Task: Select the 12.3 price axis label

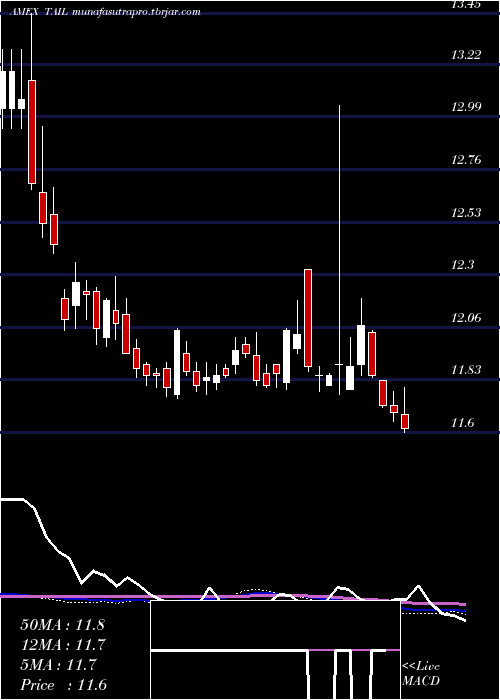Action: [462, 265]
